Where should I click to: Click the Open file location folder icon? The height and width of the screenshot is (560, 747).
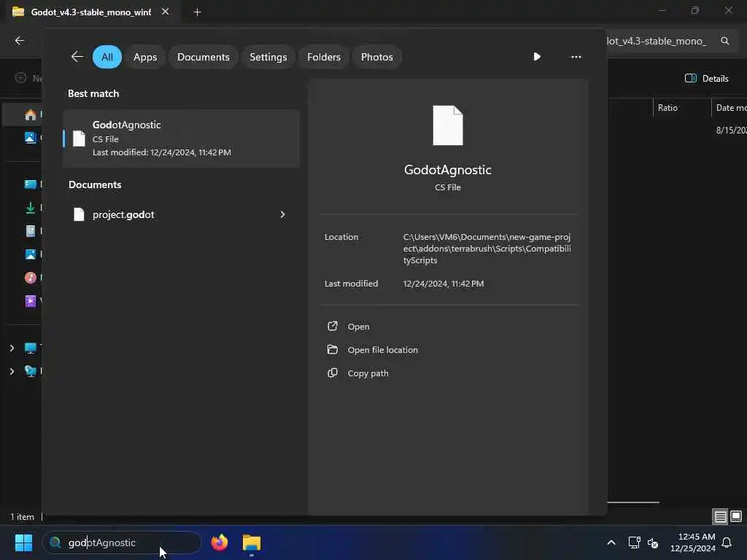[333, 349]
